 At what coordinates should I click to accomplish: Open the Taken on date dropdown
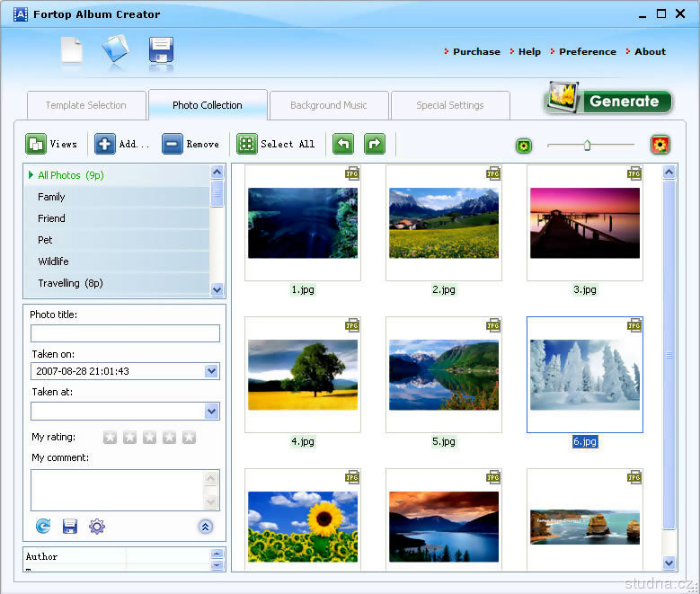(x=211, y=371)
